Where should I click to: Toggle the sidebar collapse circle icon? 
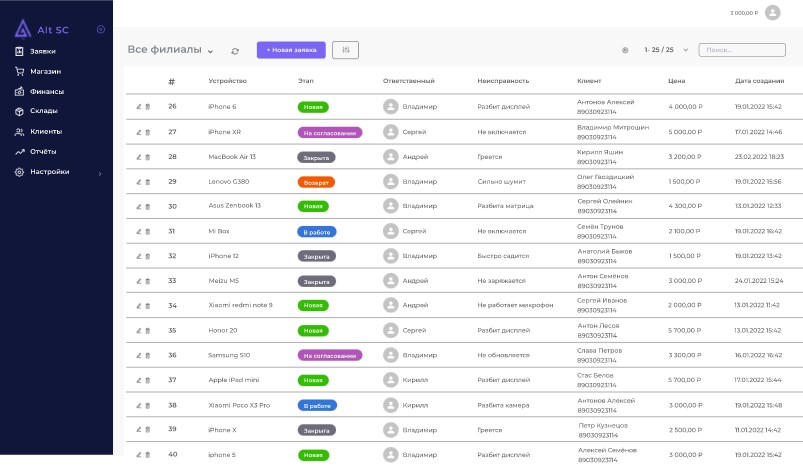click(x=101, y=29)
